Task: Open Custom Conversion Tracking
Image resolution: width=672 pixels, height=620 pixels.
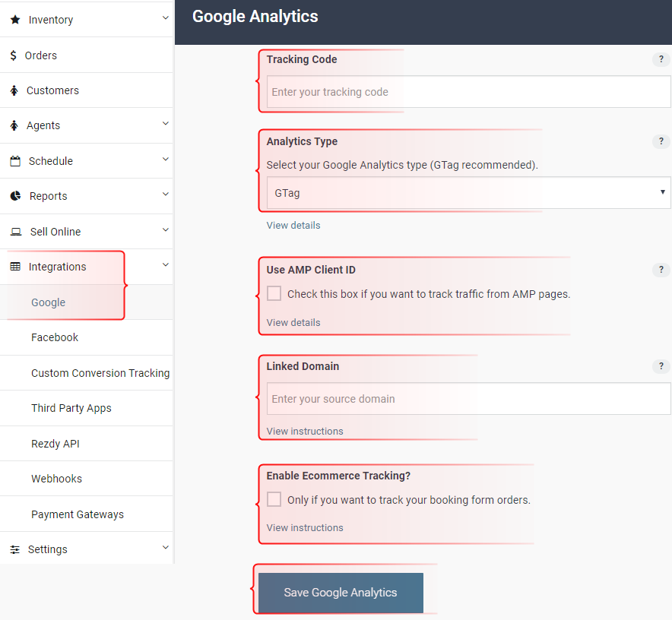Action: (86, 373)
